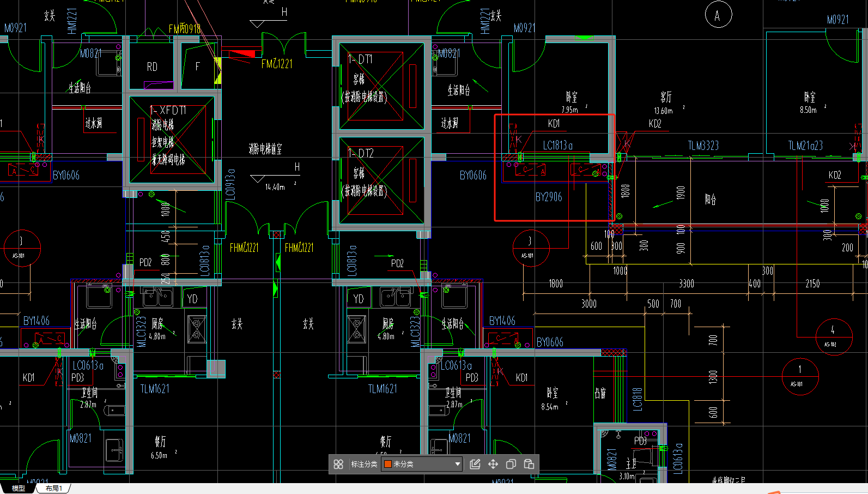Click the copy icon in floating toolbar
Screen dimensions: 868x494
point(511,464)
